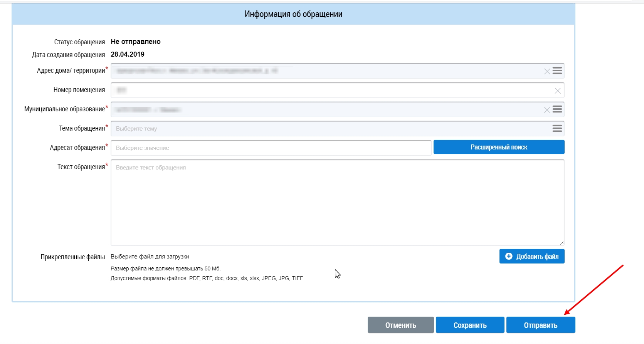Image resolution: width=644 pixels, height=344 pixels.
Task: Open the Адрес дома/территории field
Action: [337, 71]
